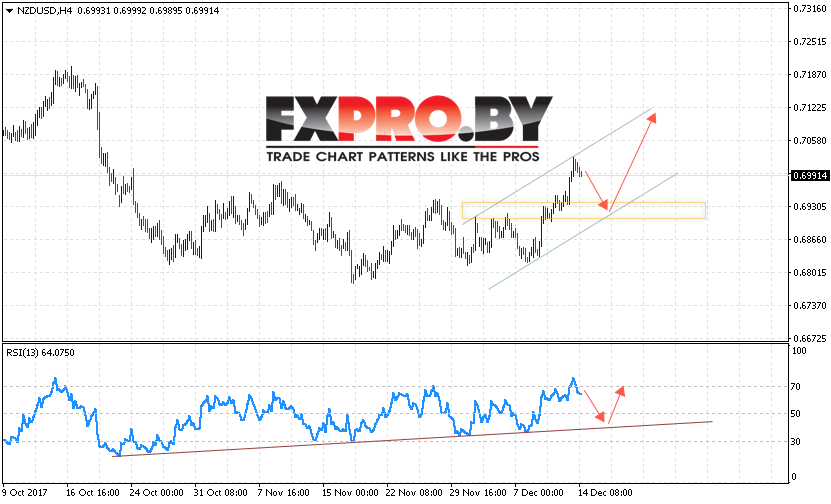This screenshot has width=831, height=504.
Task: Select the 7 Dec 00:00 time label
Action: (538, 493)
